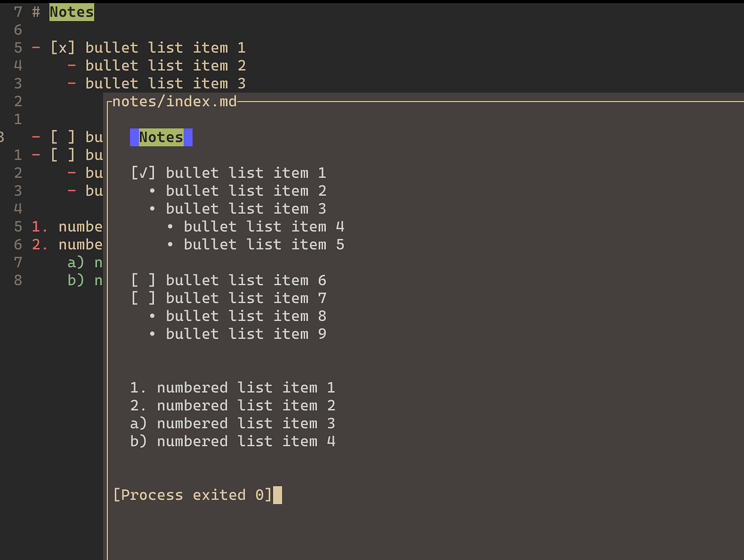The image size is (744, 560).
Task: Click 'b) numbered list item 4' line
Action: tap(233, 442)
